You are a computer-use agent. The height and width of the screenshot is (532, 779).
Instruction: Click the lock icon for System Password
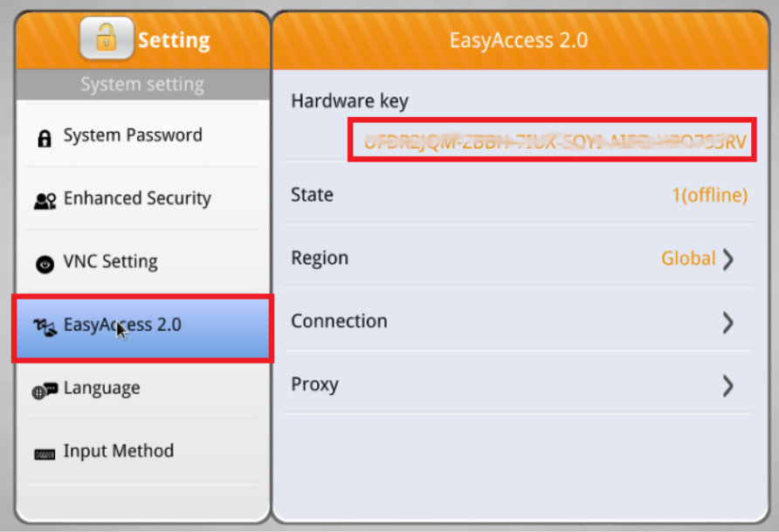(x=45, y=139)
